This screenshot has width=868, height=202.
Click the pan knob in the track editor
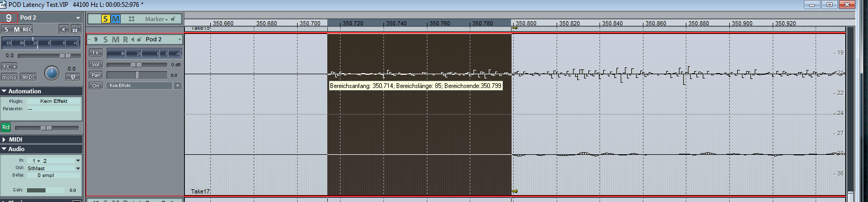pyautogui.click(x=51, y=73)
